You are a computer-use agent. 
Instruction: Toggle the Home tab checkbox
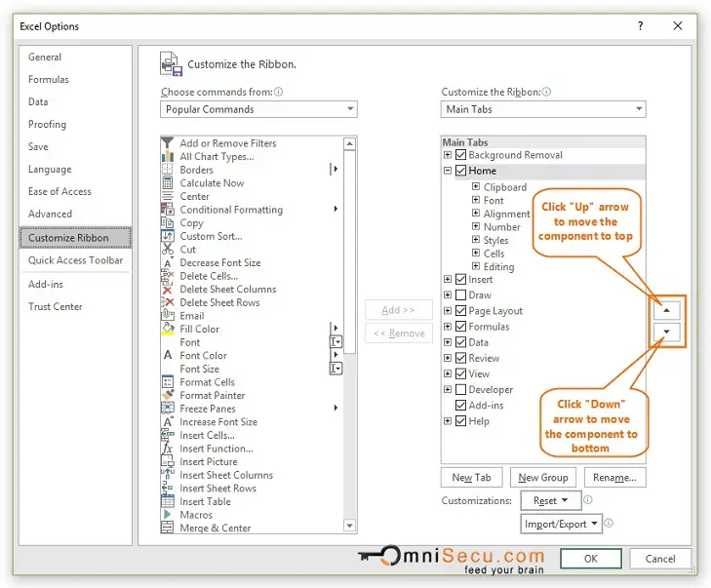pyautogui.click(x=460, y=171)
